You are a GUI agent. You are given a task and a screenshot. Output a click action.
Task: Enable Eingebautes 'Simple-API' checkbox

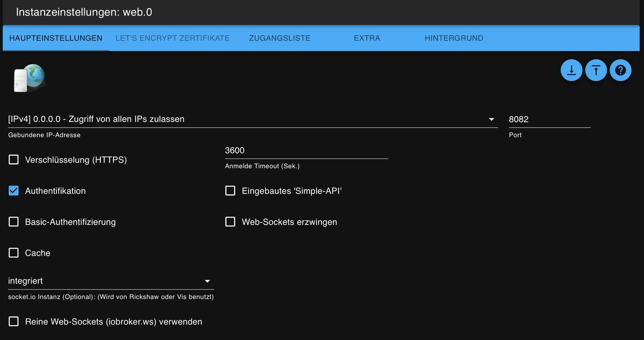[x=230, y=191]
